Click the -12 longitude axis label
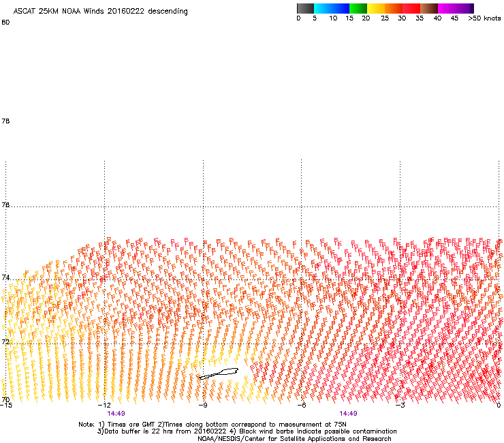This screenshot has width=504, height=443. 104,406
